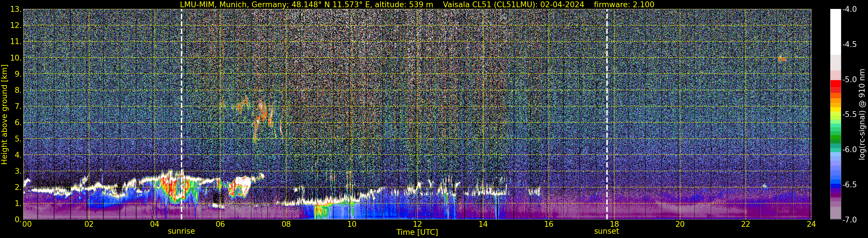This screenshot has height=238, width=868.
Task: Click the x-axis tick label '06'
Action: pos(220,224)
